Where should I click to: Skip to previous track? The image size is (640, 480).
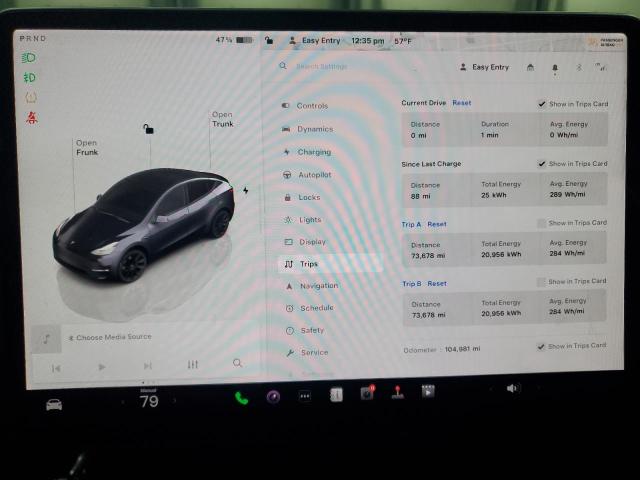(56, 368)
